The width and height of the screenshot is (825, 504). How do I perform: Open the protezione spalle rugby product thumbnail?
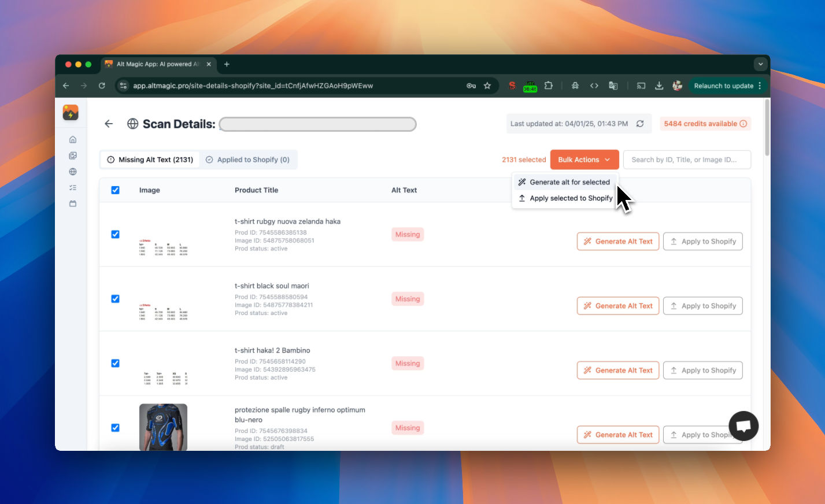[x=163, y=427]
